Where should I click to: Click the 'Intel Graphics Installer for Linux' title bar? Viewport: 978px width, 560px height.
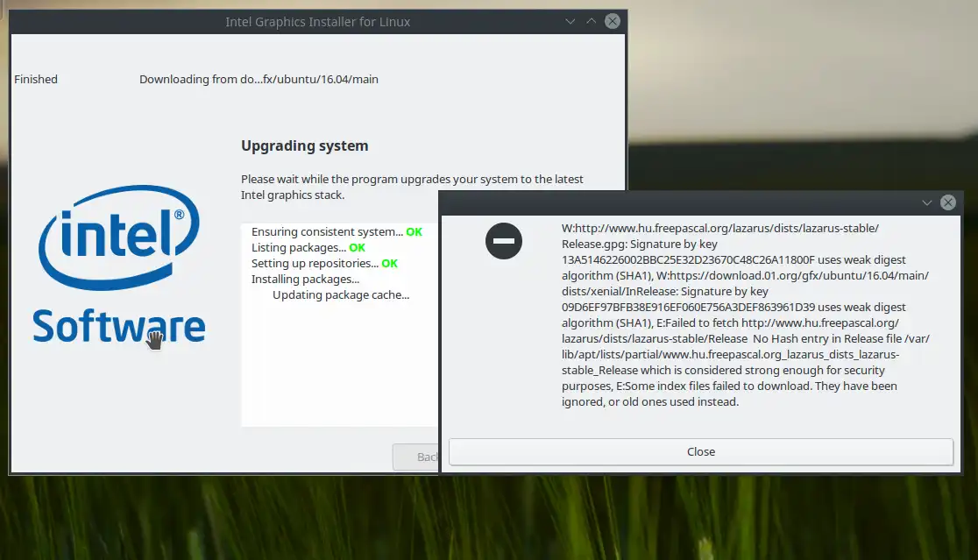tap(317, 22)
